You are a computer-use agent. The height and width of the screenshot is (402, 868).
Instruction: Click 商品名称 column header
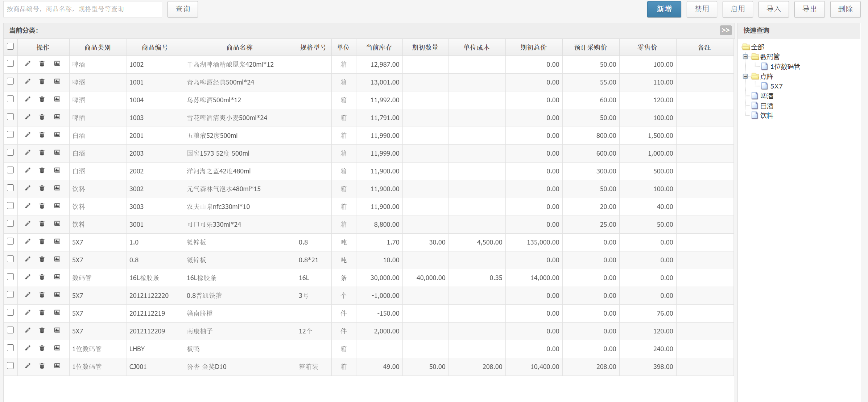coord(240,47)
